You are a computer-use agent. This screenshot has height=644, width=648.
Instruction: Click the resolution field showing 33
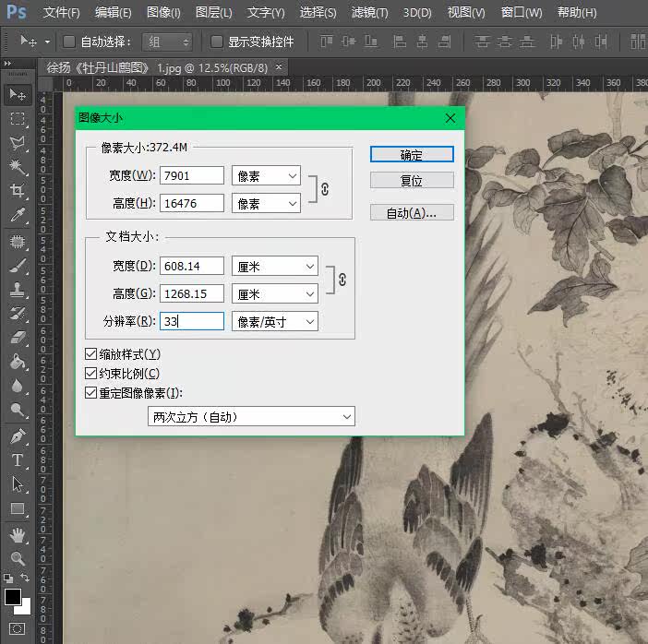click(x=192, y=321)
